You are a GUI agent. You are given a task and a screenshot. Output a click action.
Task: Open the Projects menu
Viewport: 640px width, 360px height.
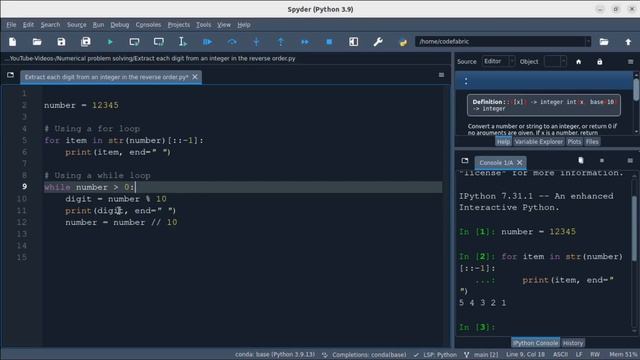click(179, 25)
